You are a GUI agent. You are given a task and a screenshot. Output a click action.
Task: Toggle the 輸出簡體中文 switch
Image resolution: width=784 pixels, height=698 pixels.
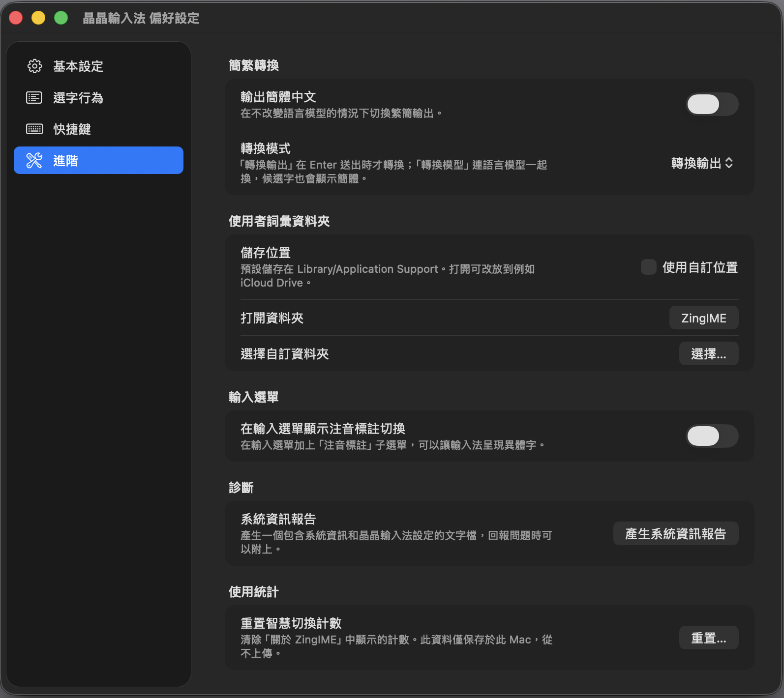click(712, 104)
